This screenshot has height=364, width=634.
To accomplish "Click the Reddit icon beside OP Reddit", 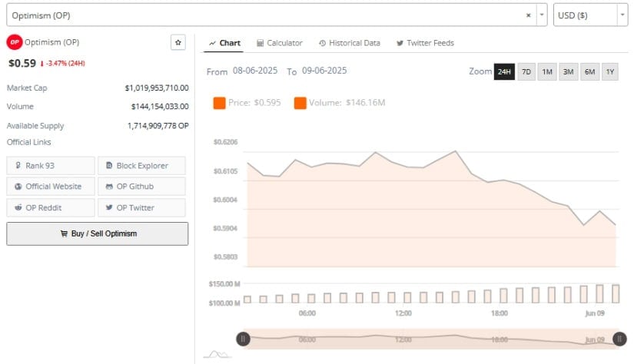I will coord(18,207).
